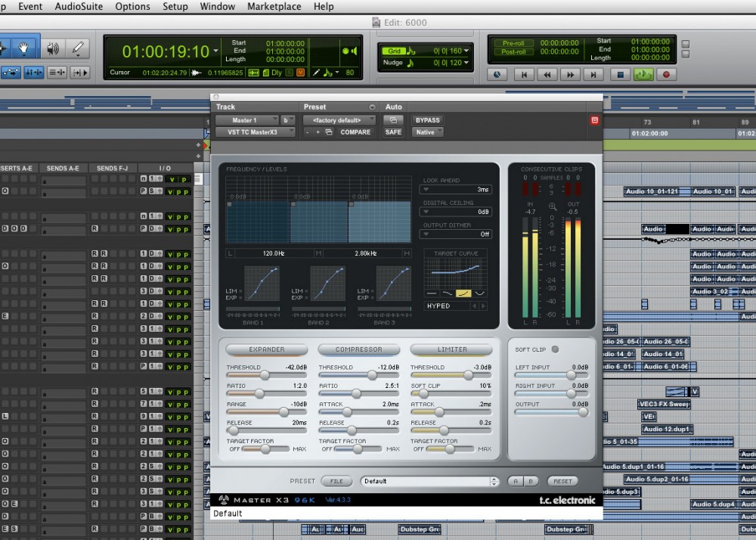Select the Scrubber speaker tool

coord(52,49)
